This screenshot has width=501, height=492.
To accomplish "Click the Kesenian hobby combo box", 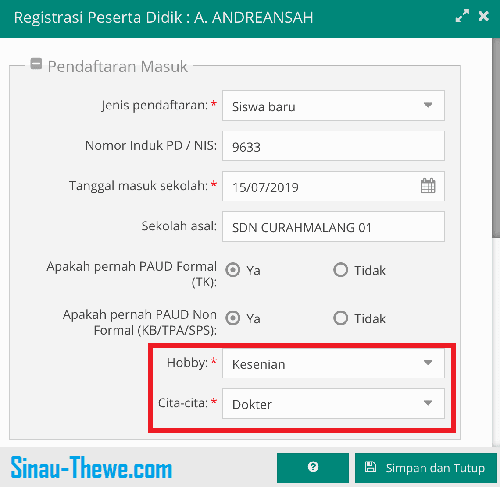I will click(333, 363).
